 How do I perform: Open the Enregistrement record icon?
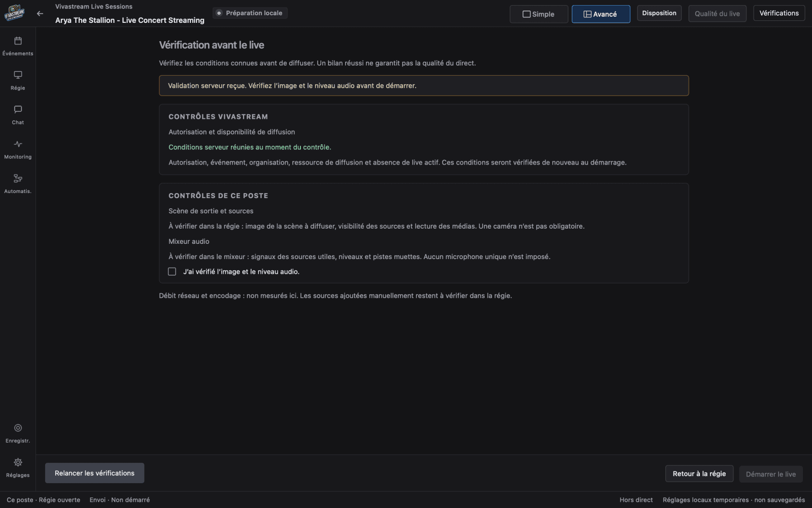click(18, 428)
